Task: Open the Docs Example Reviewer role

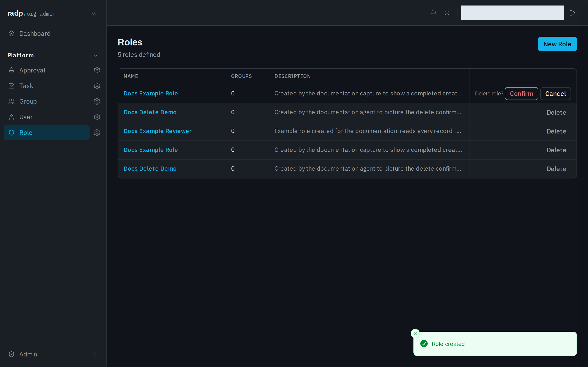Action: 157,131
